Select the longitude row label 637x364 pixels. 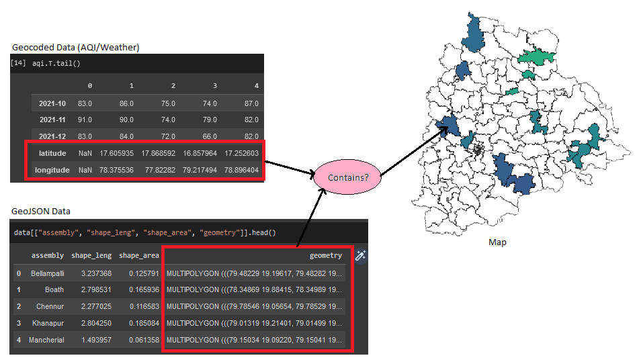click(x=52, y=170)
